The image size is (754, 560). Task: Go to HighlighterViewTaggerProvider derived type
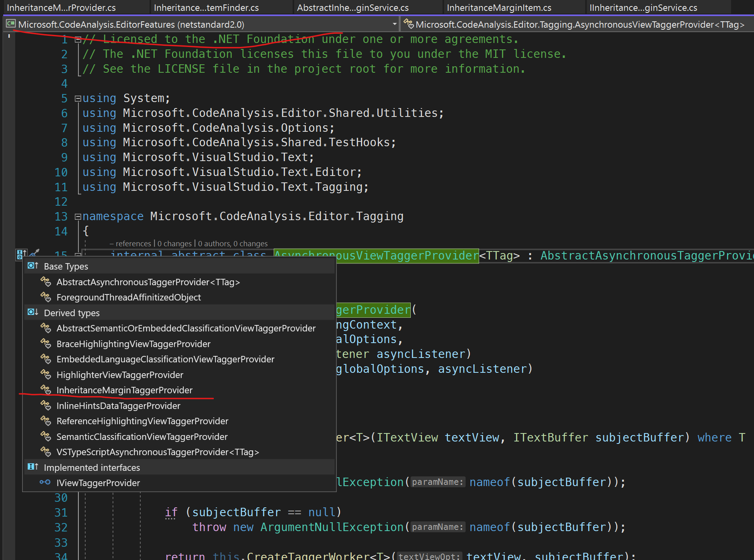(x=120, y=375)
